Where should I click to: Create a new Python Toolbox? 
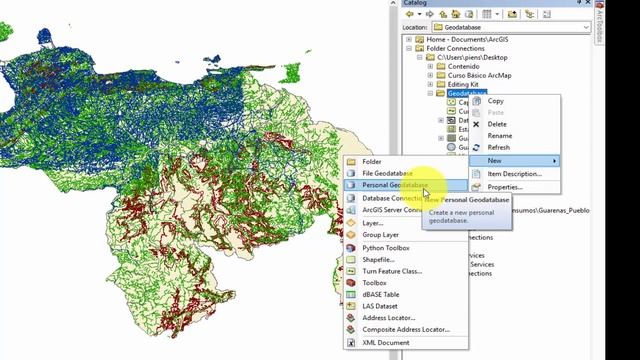coord(406,248)
